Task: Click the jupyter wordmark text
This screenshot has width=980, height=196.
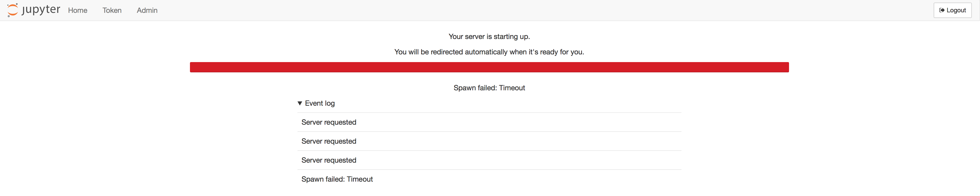Action: 41,9
